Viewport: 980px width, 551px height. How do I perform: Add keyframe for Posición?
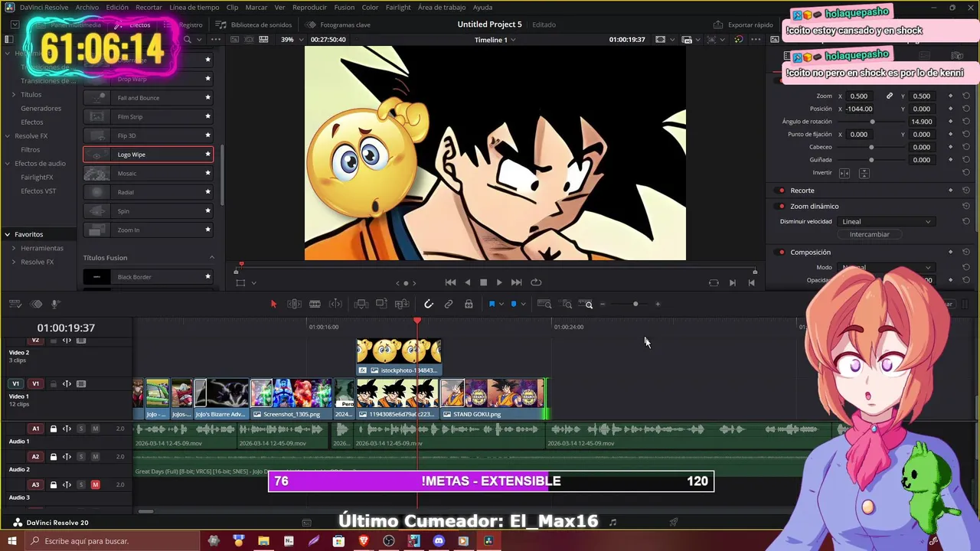coord(950,109)
